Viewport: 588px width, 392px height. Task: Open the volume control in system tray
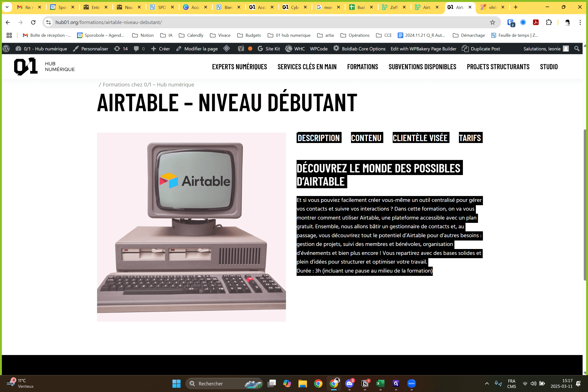coord(533,383)
